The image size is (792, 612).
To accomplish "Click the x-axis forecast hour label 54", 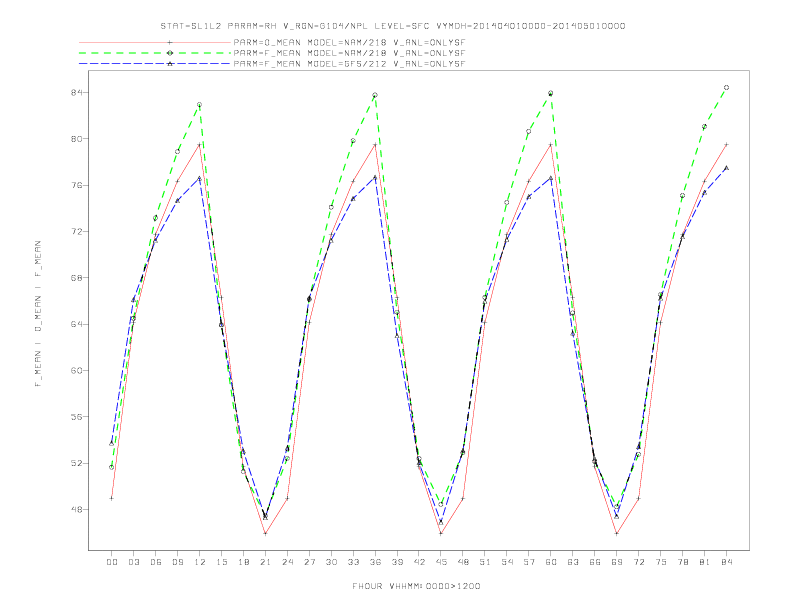I will pyautogui.click(x=507, y=562).
